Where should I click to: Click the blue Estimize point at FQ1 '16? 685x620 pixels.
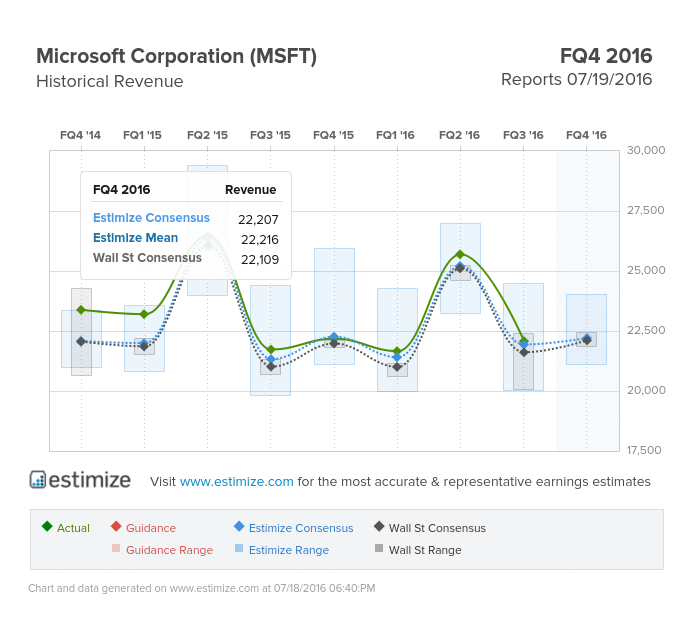tap(397, 357)
